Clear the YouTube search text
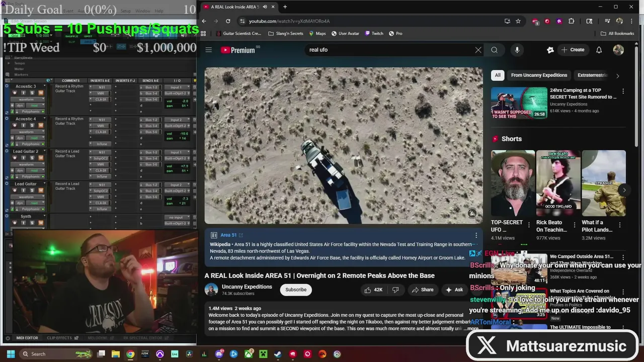Image resolution: width=644 pixels, height=362 pixels. 478,50
